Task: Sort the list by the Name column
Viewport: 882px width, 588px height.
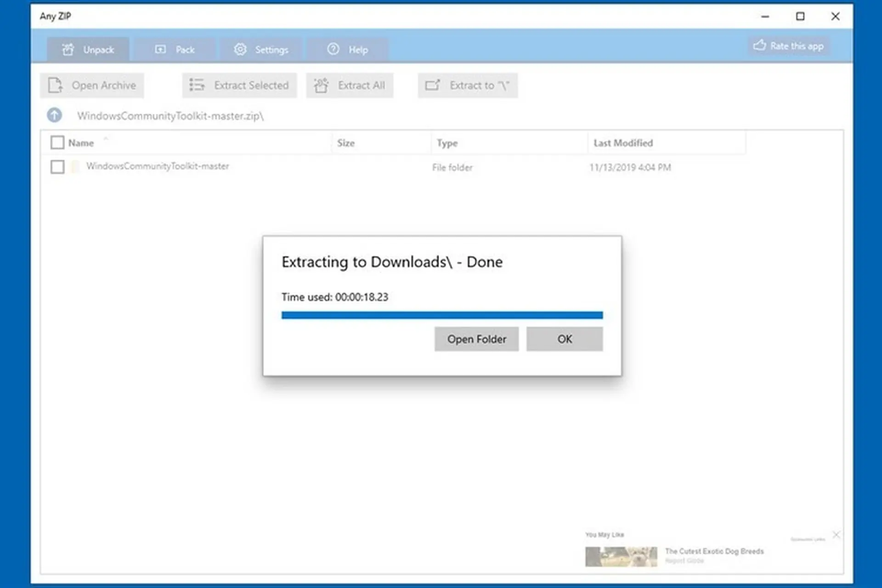Action: [x=81, y=143]
